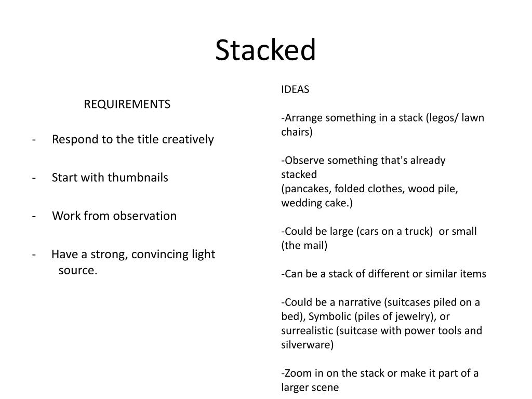Click the "(the mail)" text
This screenshot has width=532, height=399.
pyautogui.click(x=304, y=245)
